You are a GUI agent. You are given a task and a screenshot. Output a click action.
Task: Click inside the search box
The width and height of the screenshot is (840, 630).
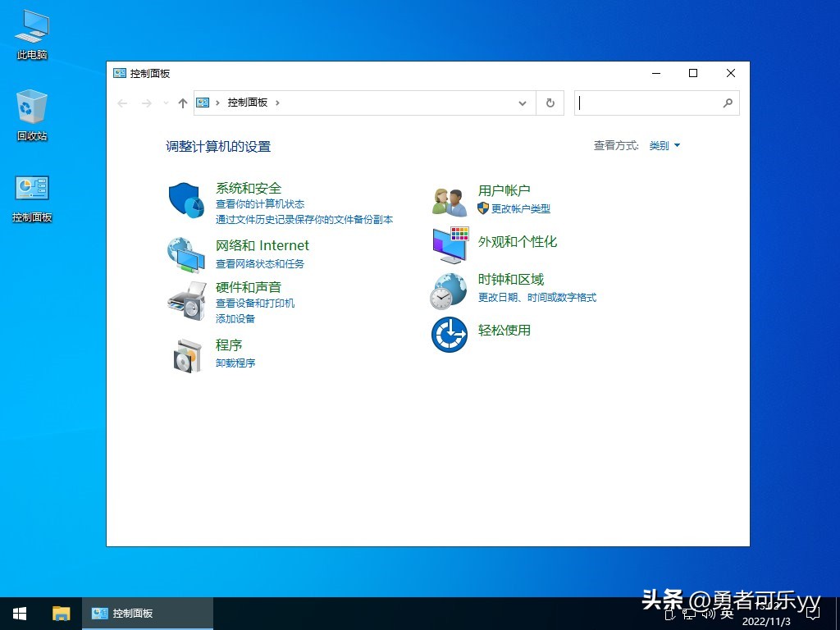click(648, 103)
